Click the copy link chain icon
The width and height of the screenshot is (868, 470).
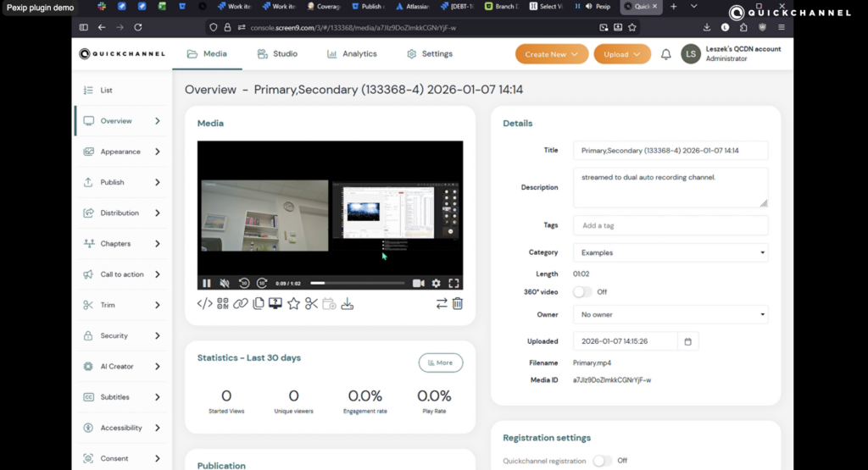[x=241, y=303]
